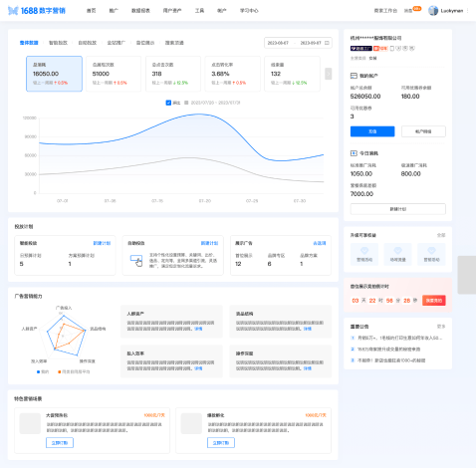
Task: Select the middle diamond upgrade benefit tile
Action: coord(397,254)
